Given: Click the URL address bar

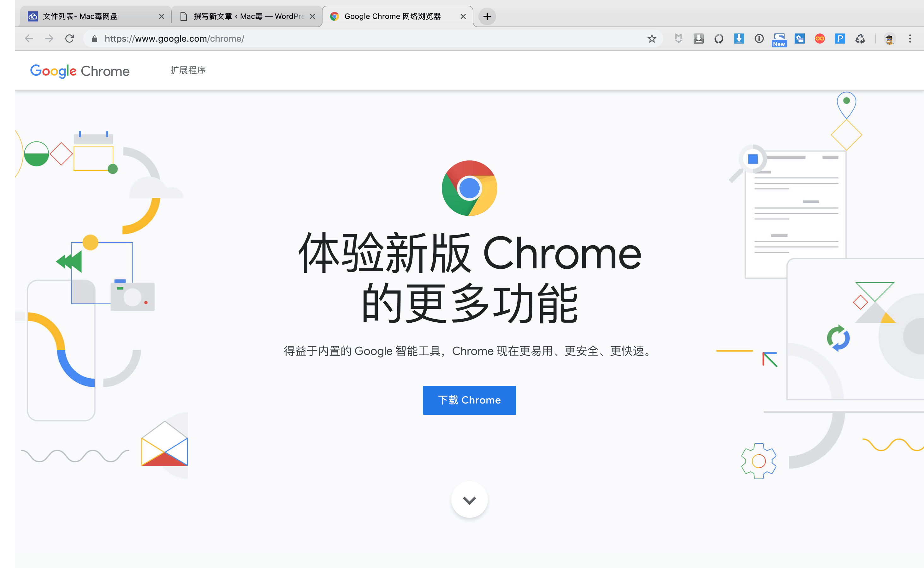Looking at the screenshot, I should point(345,39).
